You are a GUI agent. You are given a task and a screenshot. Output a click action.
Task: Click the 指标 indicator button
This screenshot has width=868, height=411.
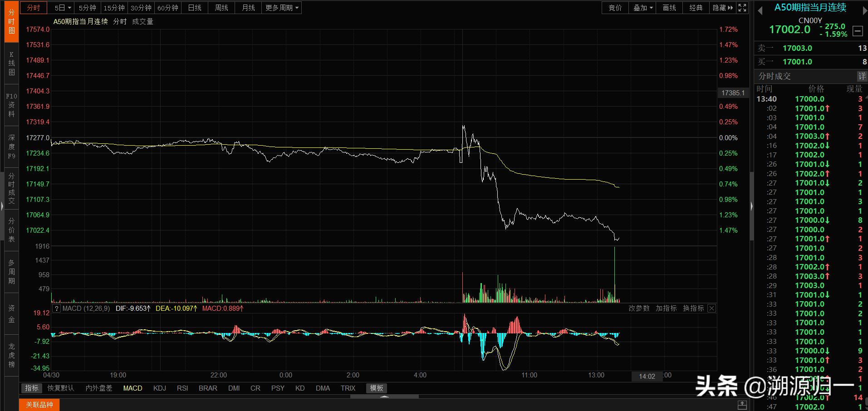click(32, 388)
